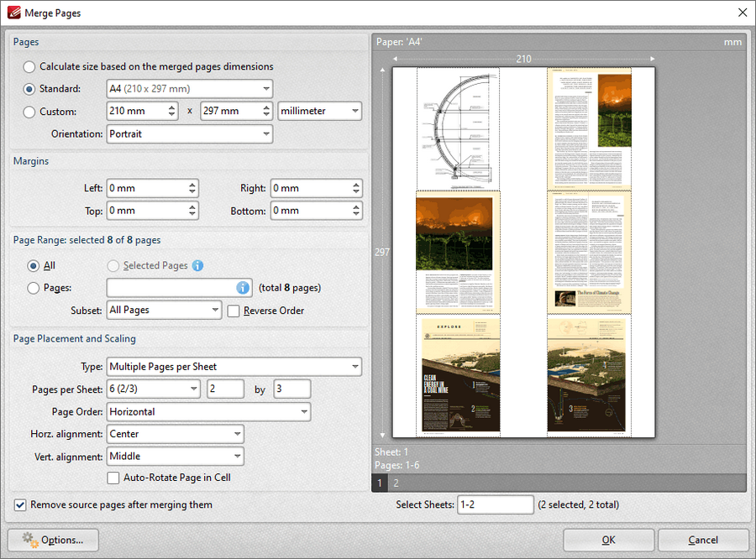Choose the Selected Pages radio button
Screen dimensions: 756x559
[x=113, y=266]
